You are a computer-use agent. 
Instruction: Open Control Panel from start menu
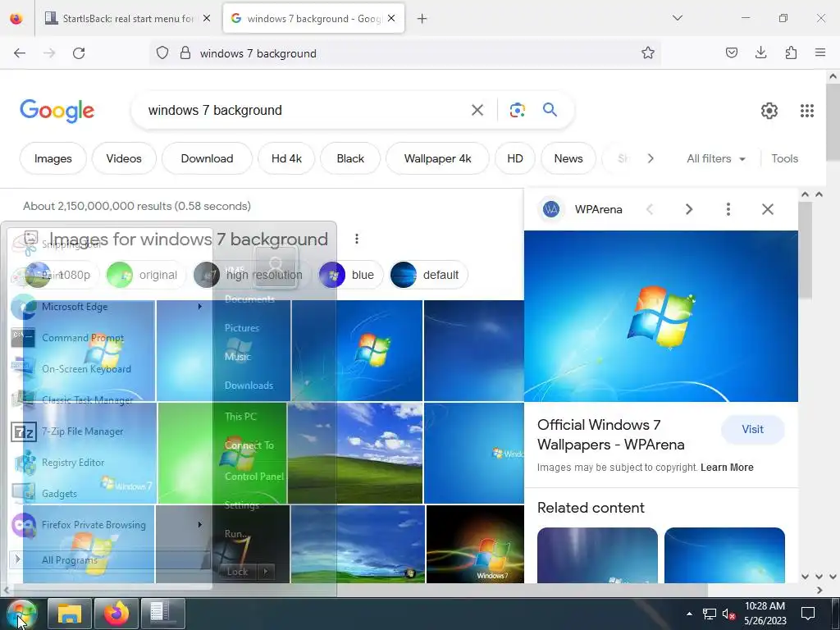[254, 477]
